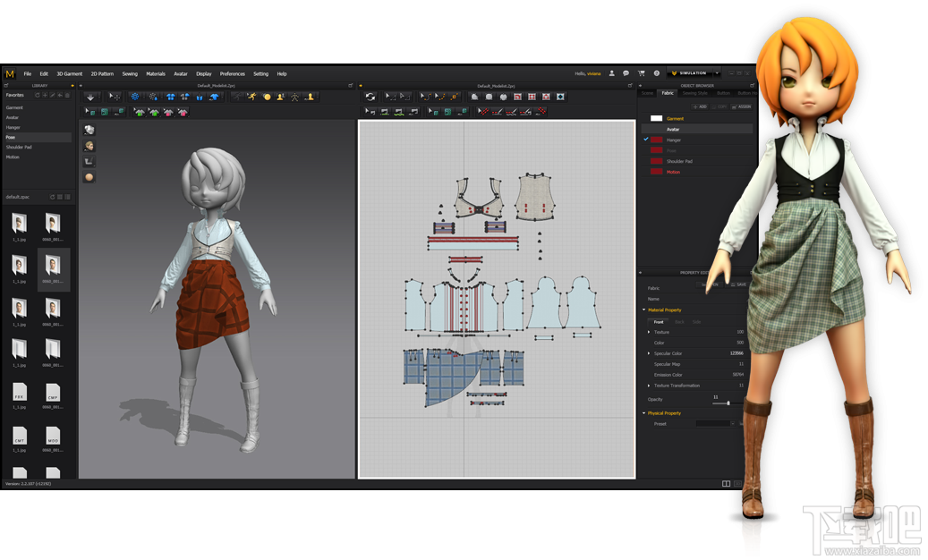Screen dimensions: 928x560
Task: Click the refresh sync icon in 2D toolbar
Action: pyautogui.click(x=370, y=97)
